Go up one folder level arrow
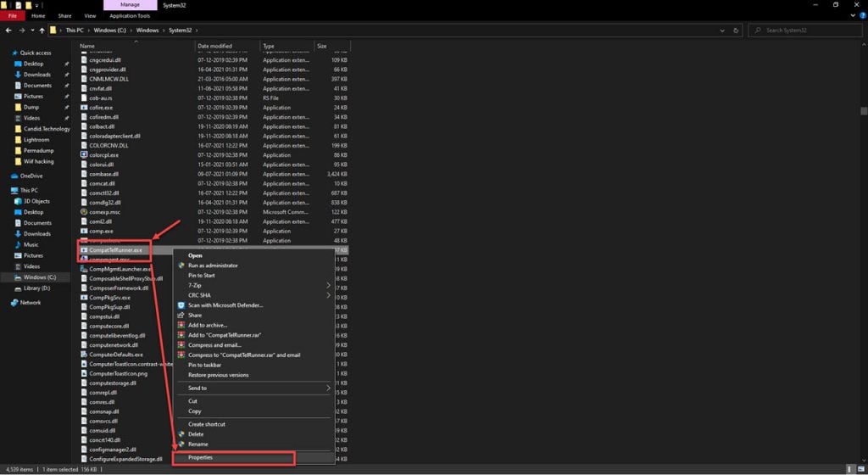The image size is (868, 475). 42,31
